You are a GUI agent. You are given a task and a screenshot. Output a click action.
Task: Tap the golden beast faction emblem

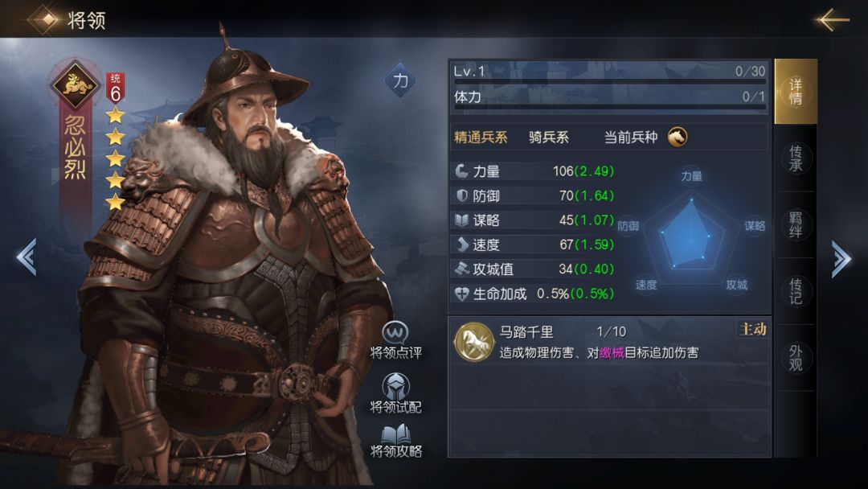point(75,85)
